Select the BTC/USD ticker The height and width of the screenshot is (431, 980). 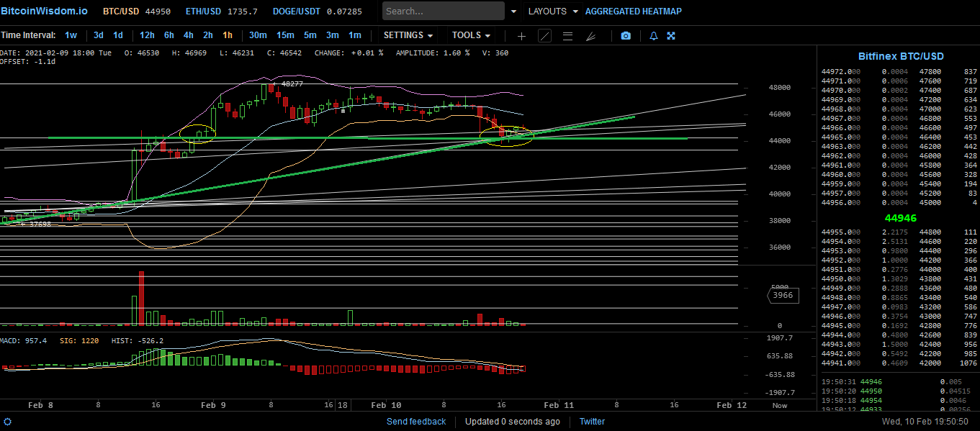coord(136,12)
